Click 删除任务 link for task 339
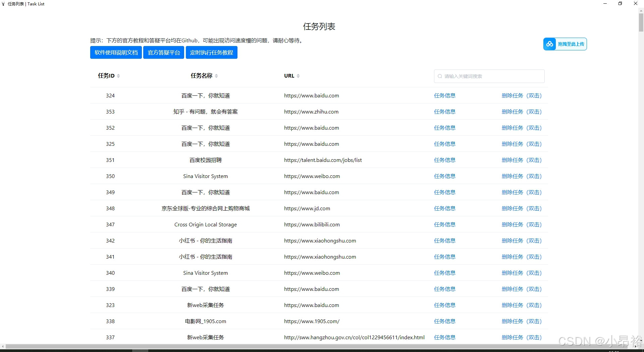 tap(522, 289)
